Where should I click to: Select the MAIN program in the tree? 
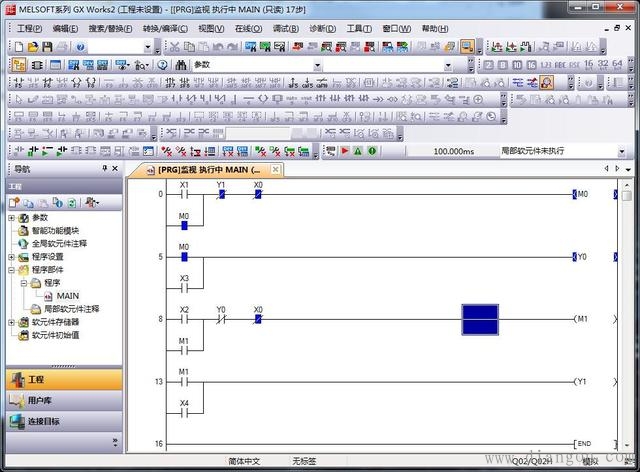(x=67, y=296)
